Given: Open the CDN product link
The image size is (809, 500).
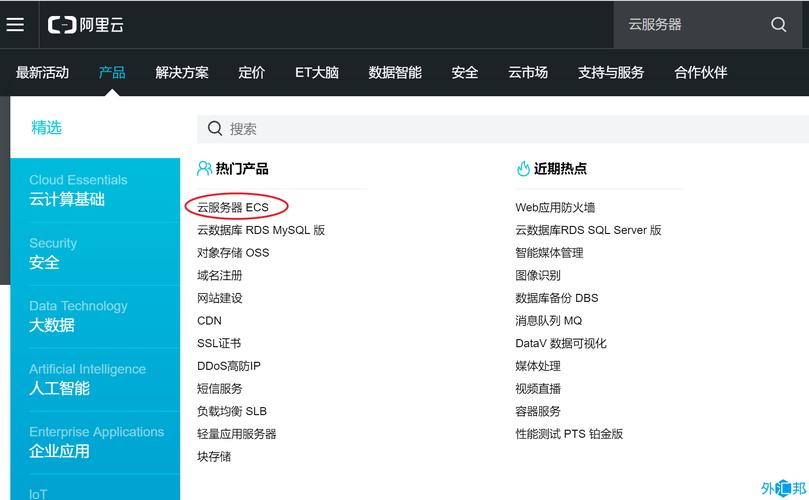Looking at the screenshot, I should 209,321.
